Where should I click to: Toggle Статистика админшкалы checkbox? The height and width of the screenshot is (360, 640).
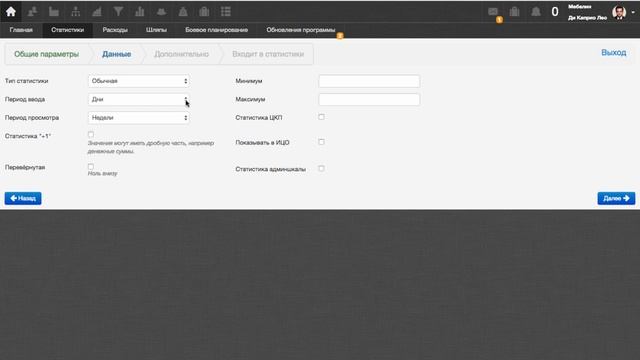click(x=321, y=168)
